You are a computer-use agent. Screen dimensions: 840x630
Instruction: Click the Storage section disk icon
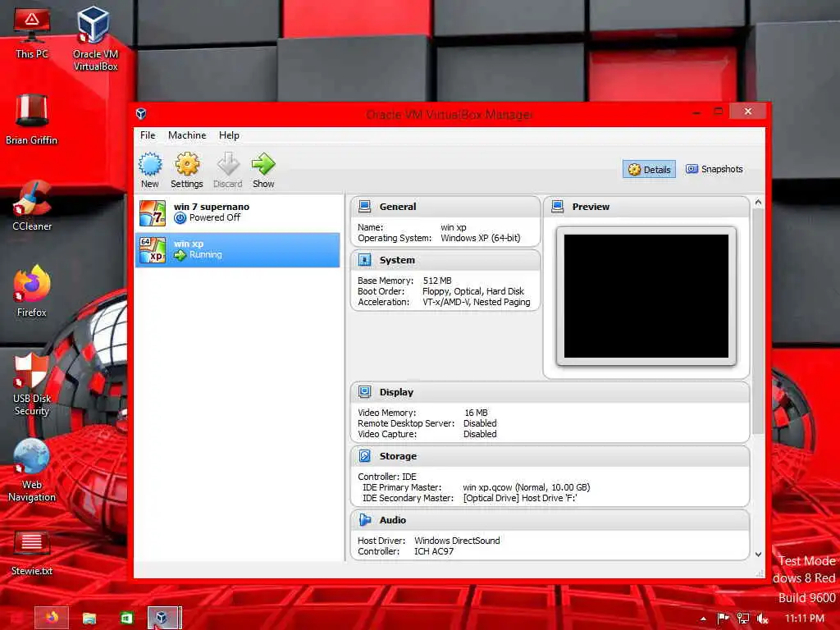[x=365, y=456]
